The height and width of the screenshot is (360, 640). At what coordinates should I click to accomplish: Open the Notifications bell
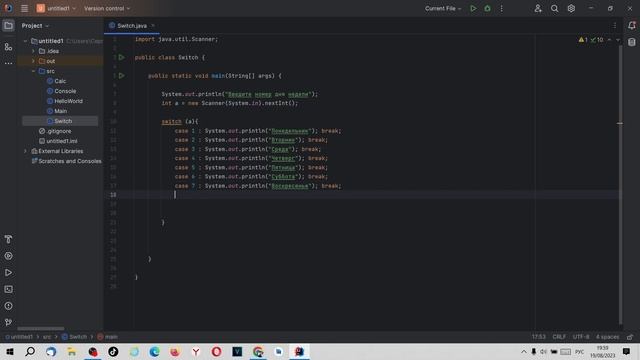click(x=632, y=25)
